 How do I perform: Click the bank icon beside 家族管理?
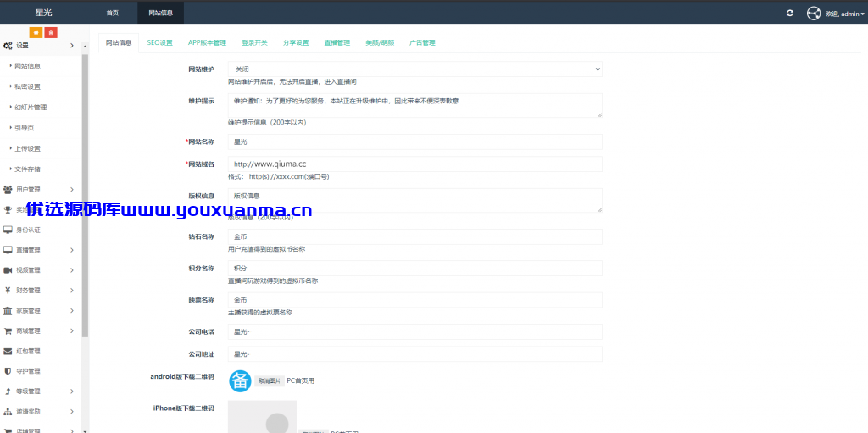8,311
